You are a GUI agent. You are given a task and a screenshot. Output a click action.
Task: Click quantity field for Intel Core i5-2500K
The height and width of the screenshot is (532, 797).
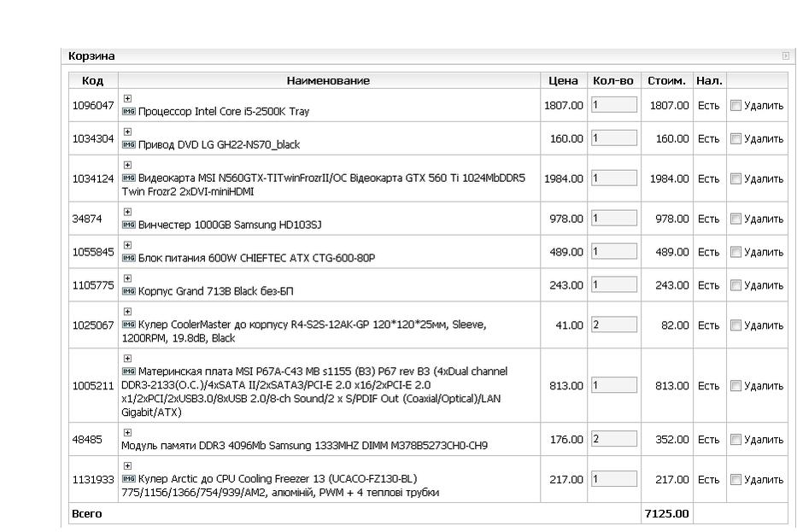coord(614,105)
